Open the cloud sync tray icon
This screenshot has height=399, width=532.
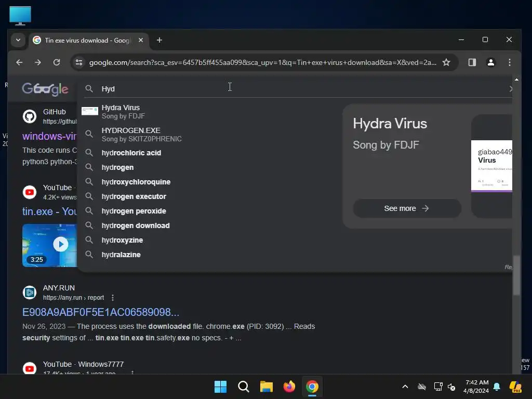tap(422, 387)
